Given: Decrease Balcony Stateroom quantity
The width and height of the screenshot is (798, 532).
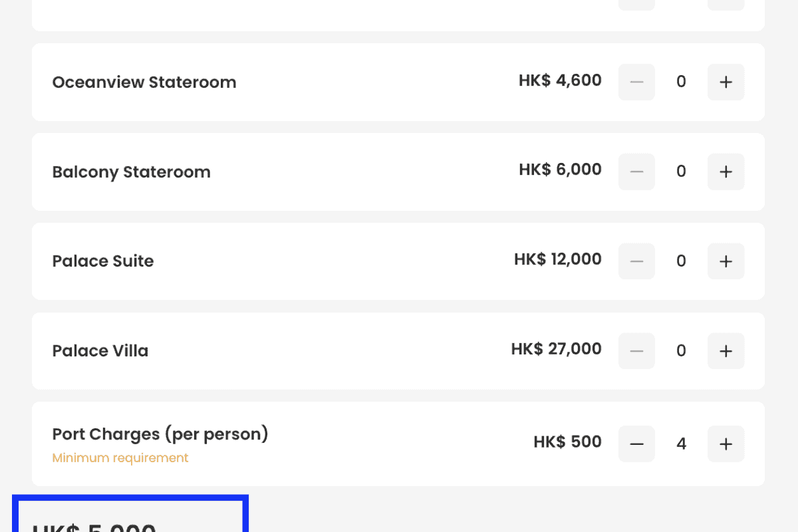Looking at the screenshot, I should click(x=636, y=172).
